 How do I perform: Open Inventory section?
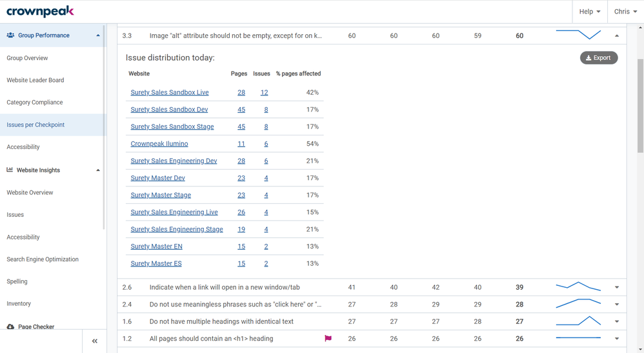point(19,304)
